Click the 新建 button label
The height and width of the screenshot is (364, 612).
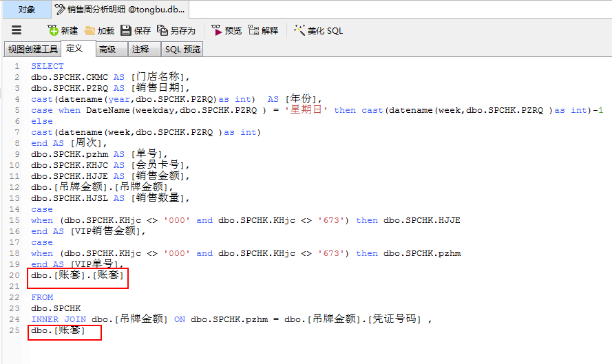[x=69, y=30]
